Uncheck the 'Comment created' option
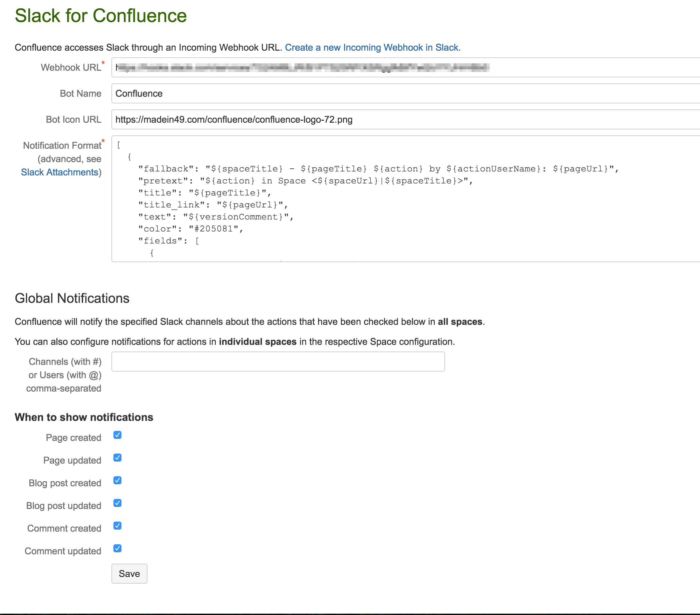Screen dimensions: 700x615 117,526
